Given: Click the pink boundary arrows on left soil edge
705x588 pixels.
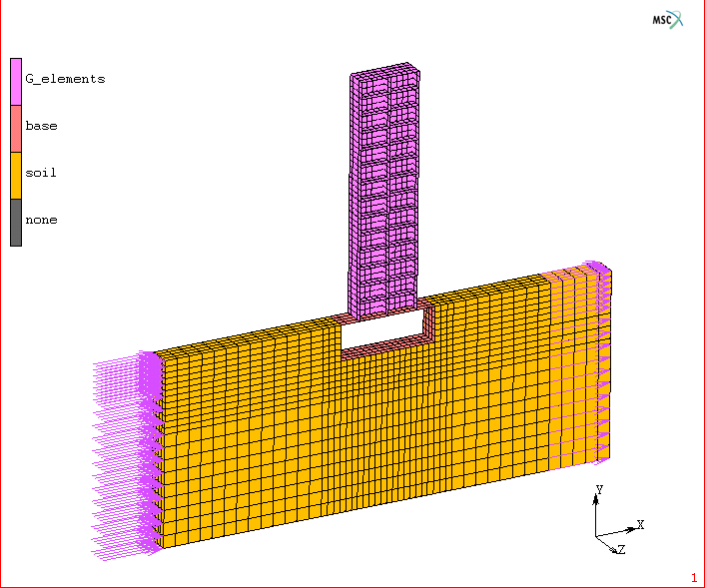Looking at the screenshot, I should tap(128, 455).
